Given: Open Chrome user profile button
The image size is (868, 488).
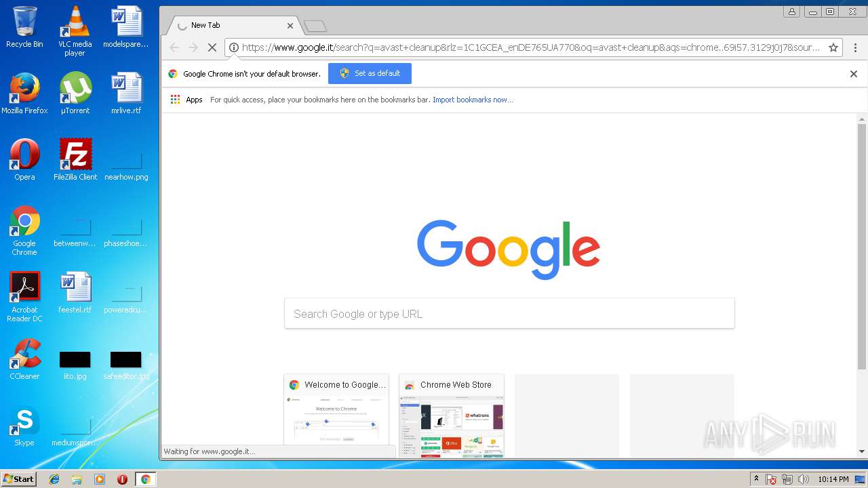Looking at the screenshot, I should point(791,12).
